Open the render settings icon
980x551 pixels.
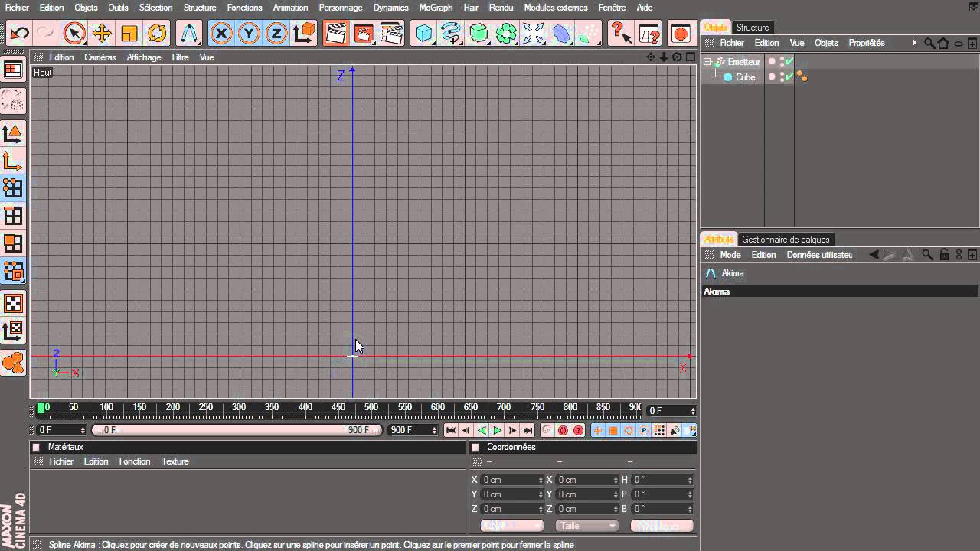(391, 34)
